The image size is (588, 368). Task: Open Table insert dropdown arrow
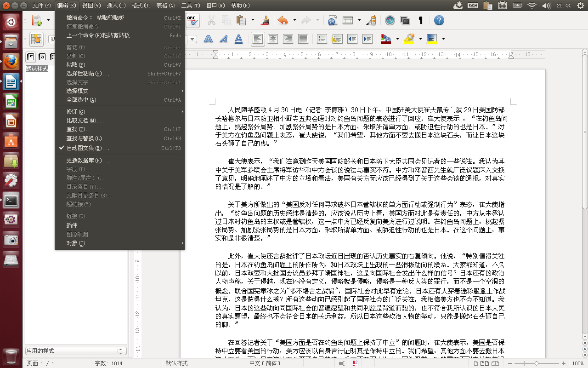359,21
